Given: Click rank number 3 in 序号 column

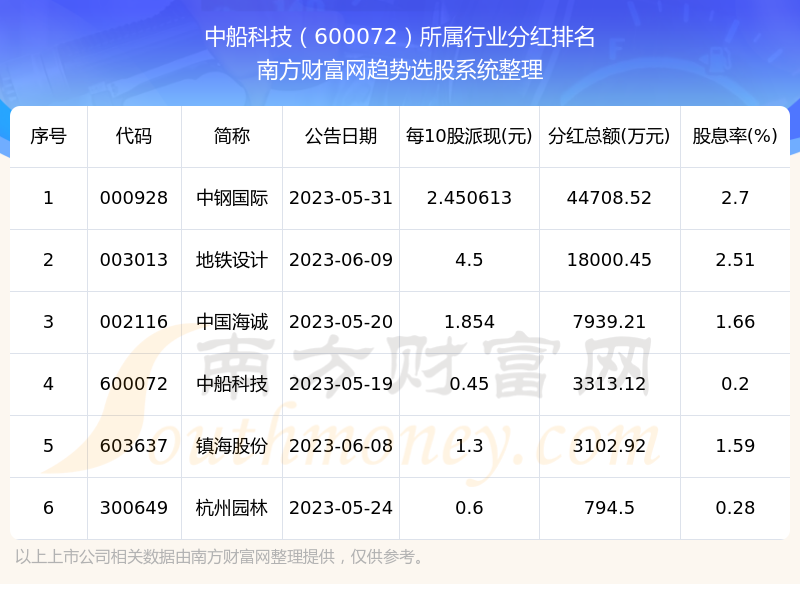Looking at the screenshot, I should [48, 322].
